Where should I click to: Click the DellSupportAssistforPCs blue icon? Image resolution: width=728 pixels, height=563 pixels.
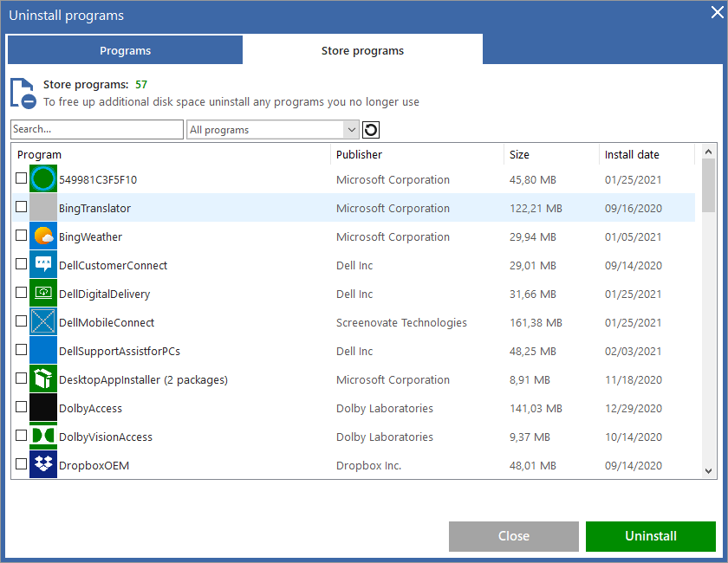pos(43,350)
